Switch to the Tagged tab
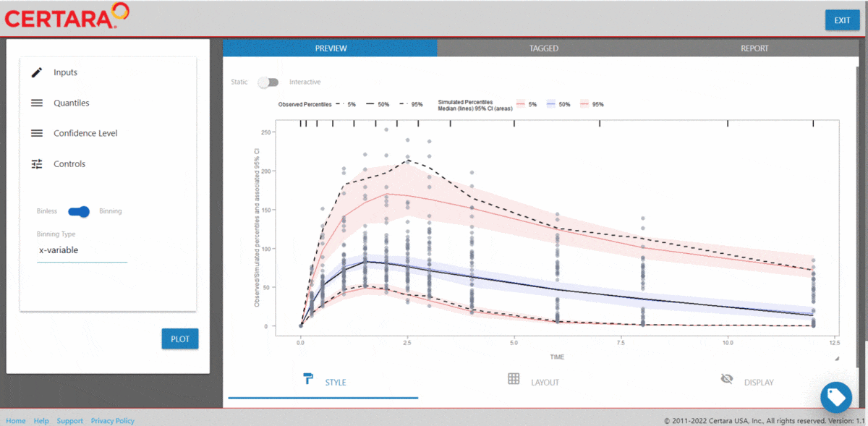868x426 pixels. (x=543, y=48)
